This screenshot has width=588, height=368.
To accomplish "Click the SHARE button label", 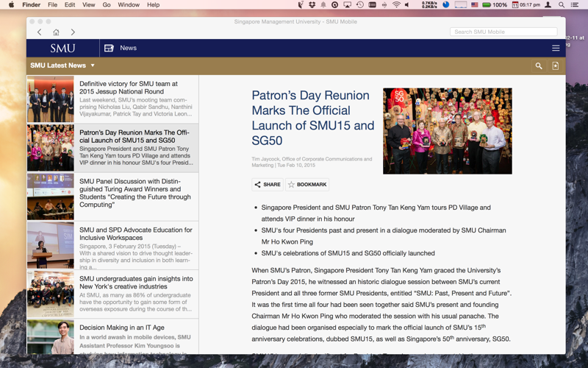I will 272,185.
